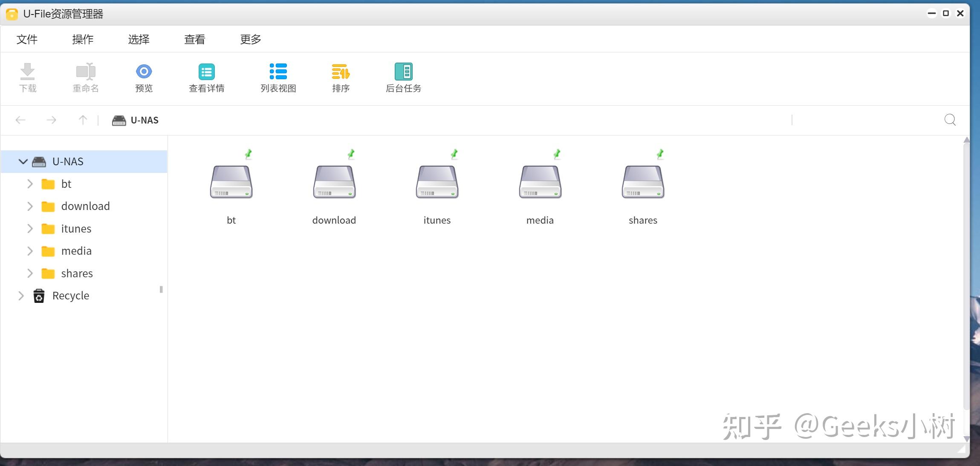Select the media drive icon
This screenshot has height=466, width=980.
pos(540,182)
